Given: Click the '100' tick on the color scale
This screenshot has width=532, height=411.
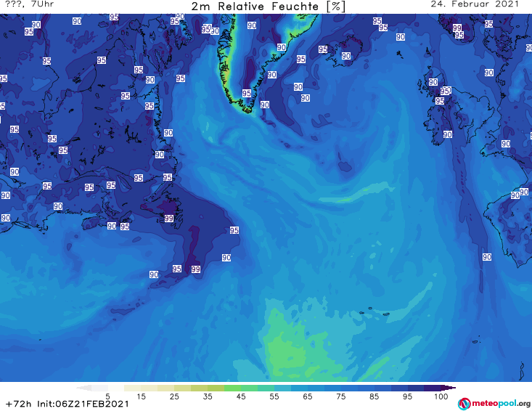Looking at the screenshot, I should (441, 396).
